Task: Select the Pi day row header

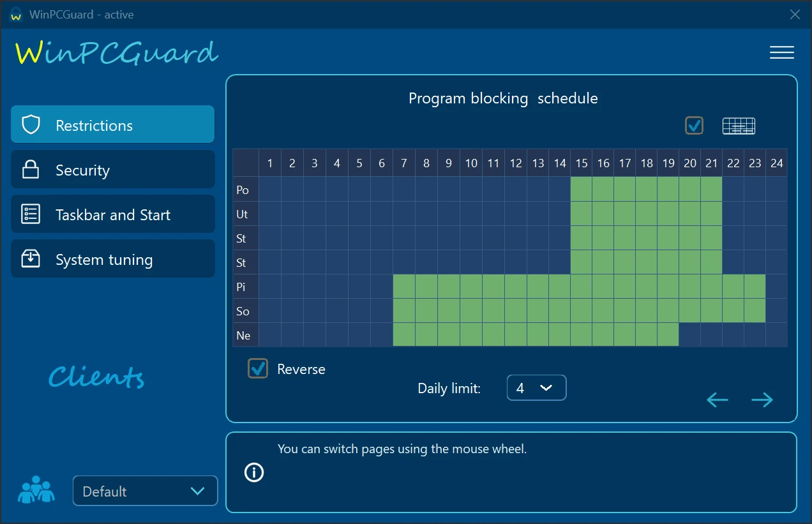Action: [x=246, y=287]
